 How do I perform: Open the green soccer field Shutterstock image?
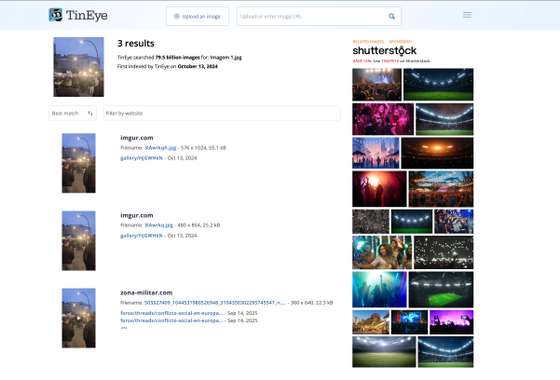[441, 290]
